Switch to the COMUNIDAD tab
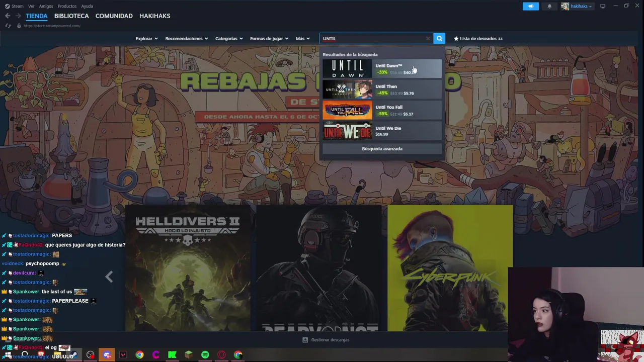 114,16
